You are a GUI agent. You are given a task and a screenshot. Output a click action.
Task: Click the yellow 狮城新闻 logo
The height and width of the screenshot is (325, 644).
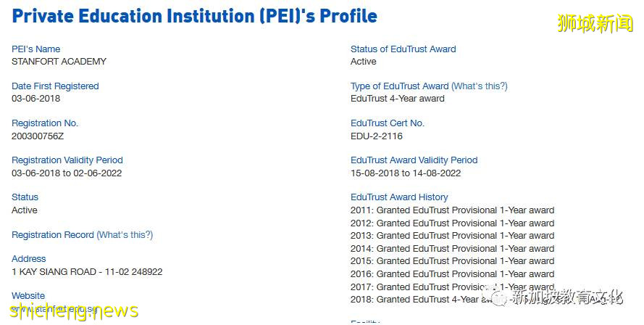595,23
